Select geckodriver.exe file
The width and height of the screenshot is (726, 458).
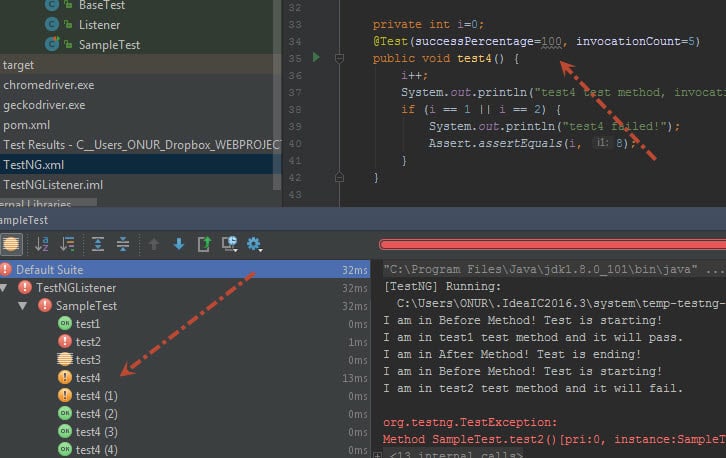(x=44, y=105)
